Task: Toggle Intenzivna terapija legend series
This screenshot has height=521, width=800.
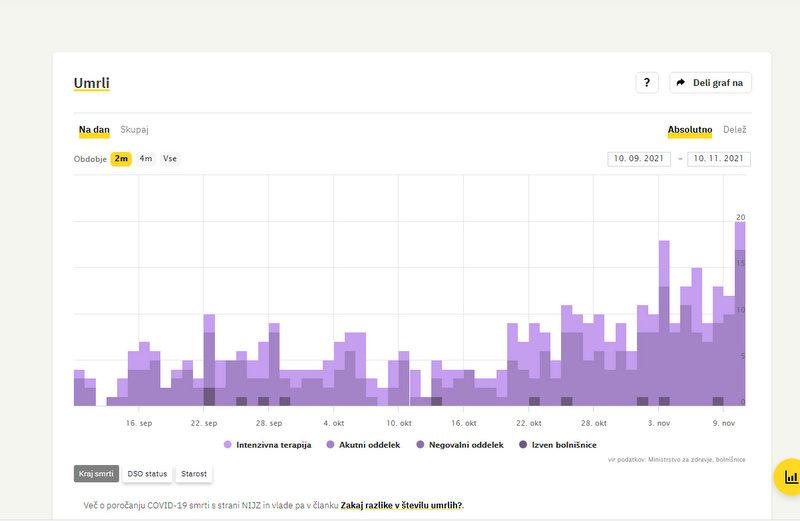Action: coord(268,445)
